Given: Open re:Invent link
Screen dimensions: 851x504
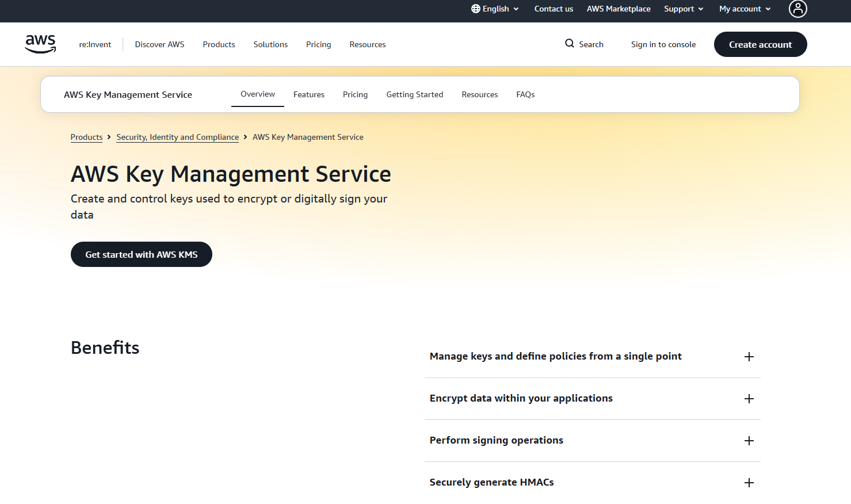Looking at the screenshot, I should point(95,44).
